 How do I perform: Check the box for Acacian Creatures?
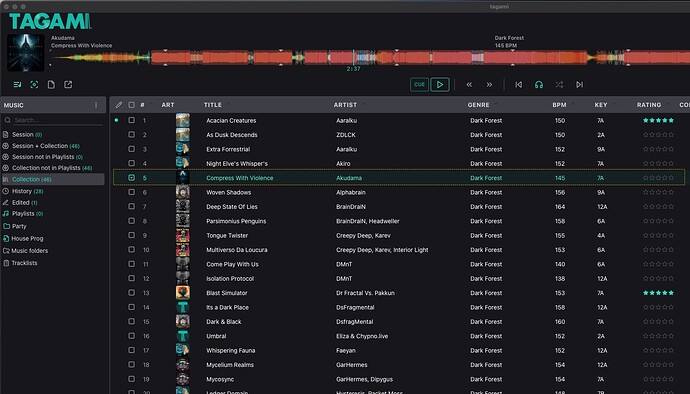pos(131,120)
